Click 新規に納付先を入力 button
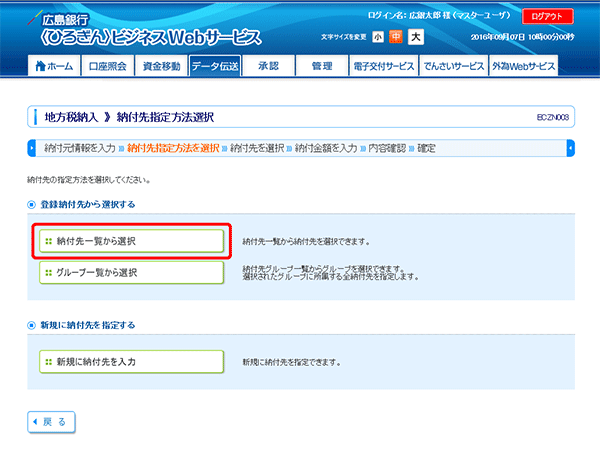Image resolution: width=600 pixels, height=463 pixels. (131, 362)
